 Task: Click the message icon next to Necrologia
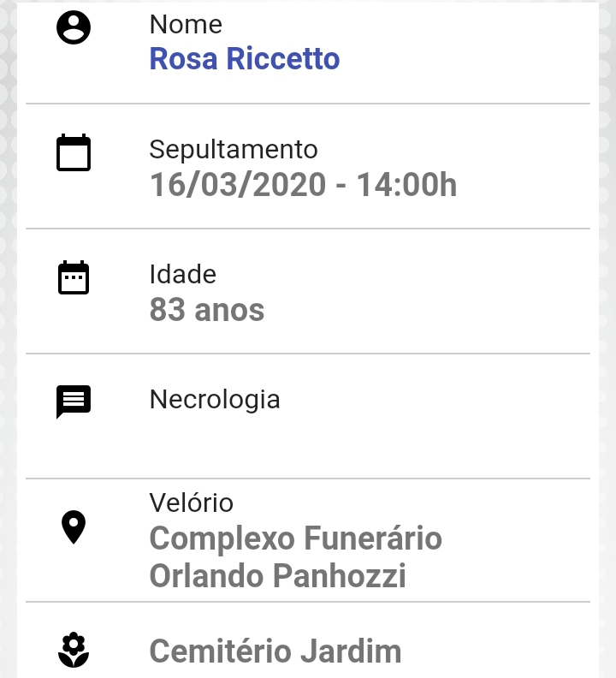(x=74, y=401)
